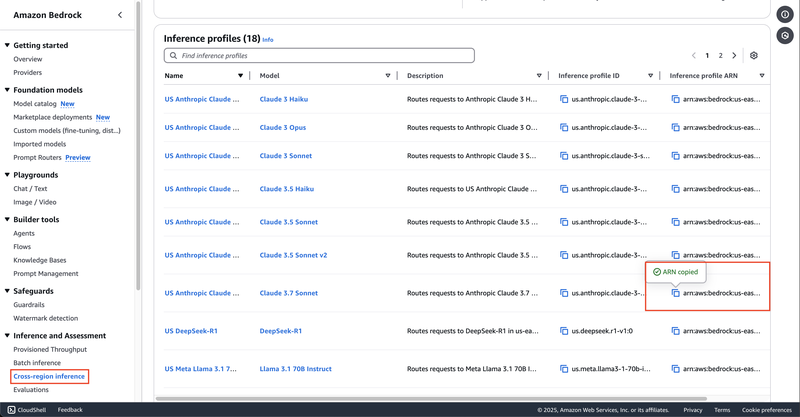Copy inference profile ID for Llama 3.1 70B Instruct

[564, 369]
